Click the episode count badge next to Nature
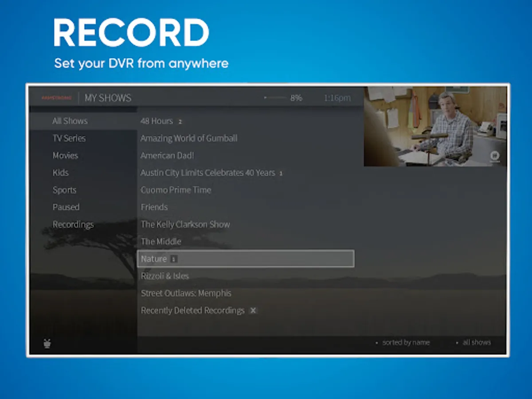 tap(174, 259)
